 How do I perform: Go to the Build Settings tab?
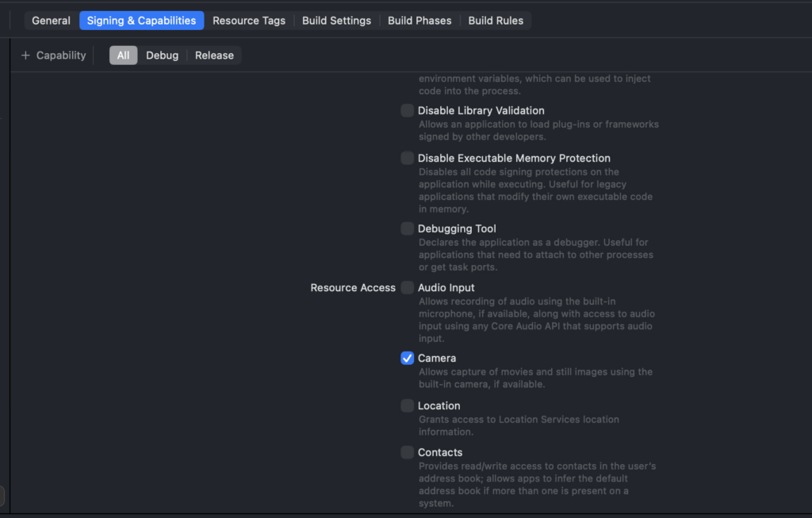click(336, 21)
